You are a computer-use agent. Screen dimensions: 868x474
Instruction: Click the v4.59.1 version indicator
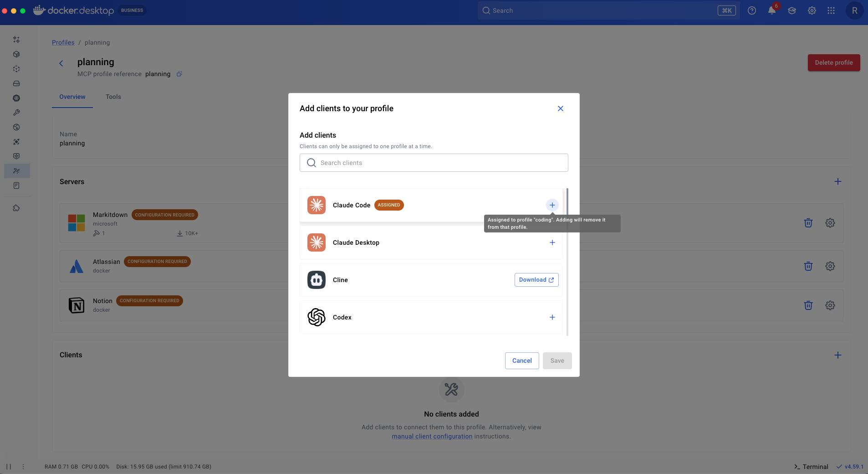coord(850,467)
